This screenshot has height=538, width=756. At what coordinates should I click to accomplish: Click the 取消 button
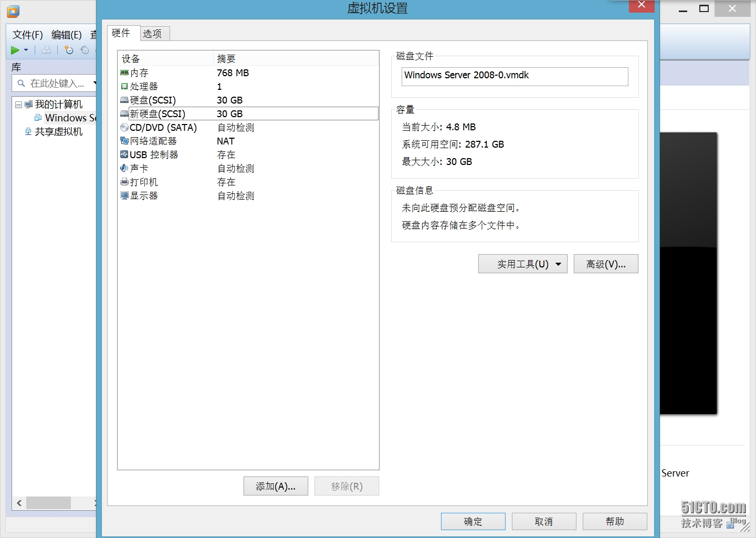pos(544,521)
